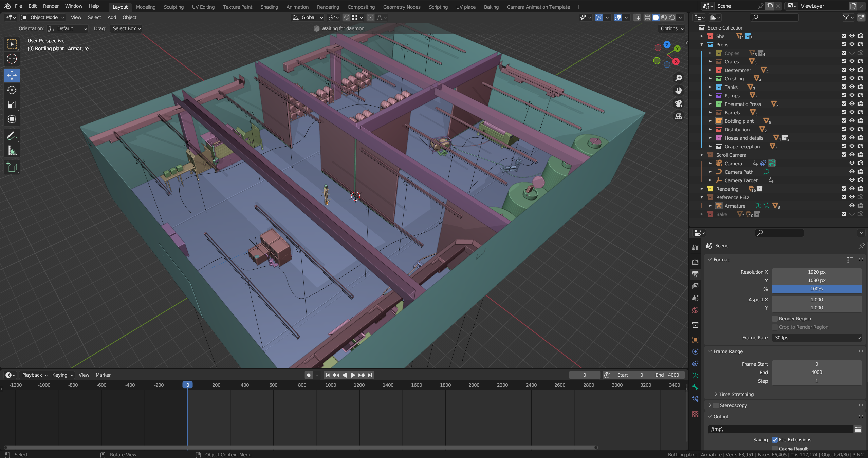Screen dimensions: 868x458
Task: Open the View Layer properties tab
Action: 695,286
